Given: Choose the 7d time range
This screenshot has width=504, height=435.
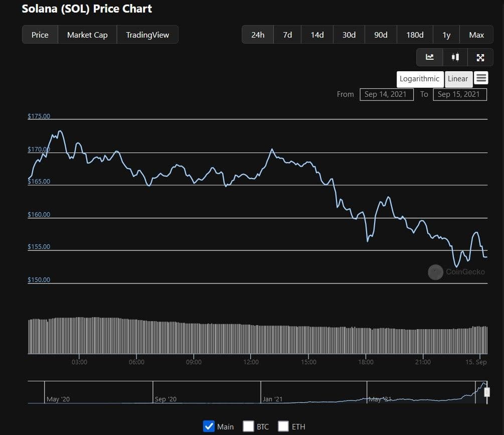Looking at the screenshot, I should [287, 35].
